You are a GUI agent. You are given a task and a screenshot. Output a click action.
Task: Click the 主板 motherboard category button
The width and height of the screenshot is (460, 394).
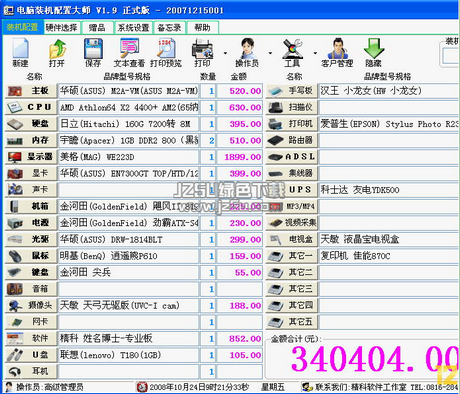pos(31,91)
